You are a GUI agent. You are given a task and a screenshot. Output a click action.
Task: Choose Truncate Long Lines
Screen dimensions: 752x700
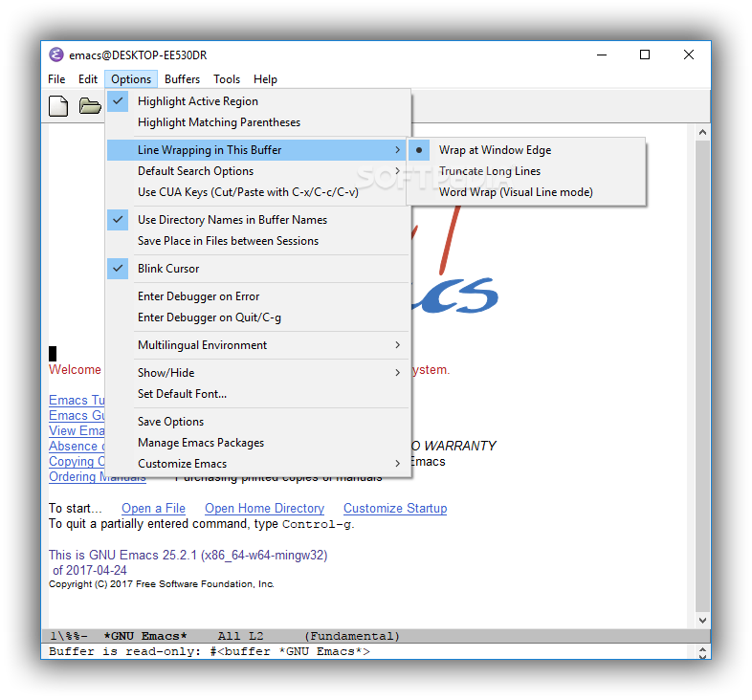tap(526, 171)
